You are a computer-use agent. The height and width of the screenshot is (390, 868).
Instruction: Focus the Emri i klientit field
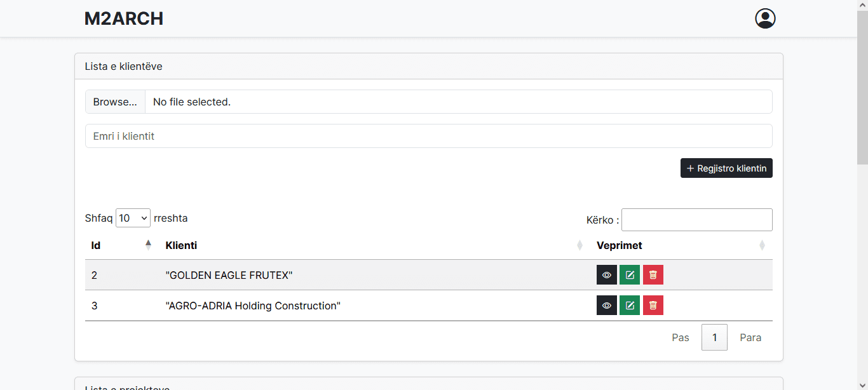click(x=429, y=136)
